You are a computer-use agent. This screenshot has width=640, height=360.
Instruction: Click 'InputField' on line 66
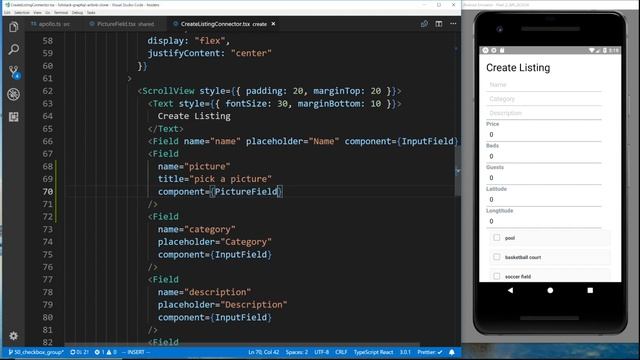click(427, 141)
